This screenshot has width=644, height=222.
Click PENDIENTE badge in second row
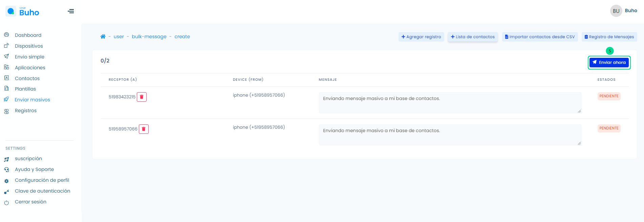pyautogui.click(x=609, y=128)
